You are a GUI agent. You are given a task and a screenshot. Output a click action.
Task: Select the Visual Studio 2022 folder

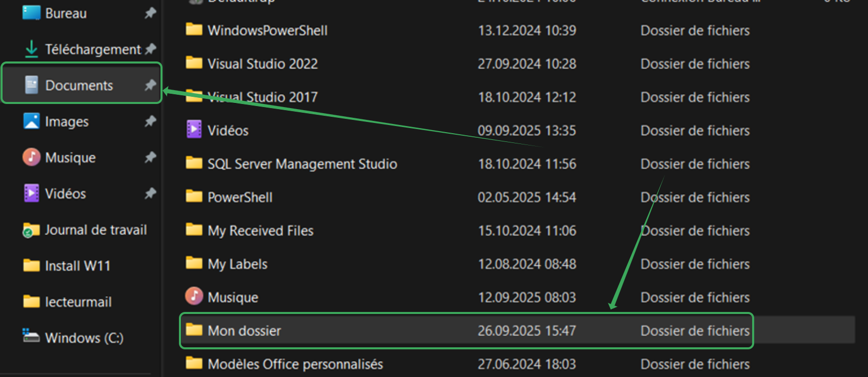(x=518, y=64)
